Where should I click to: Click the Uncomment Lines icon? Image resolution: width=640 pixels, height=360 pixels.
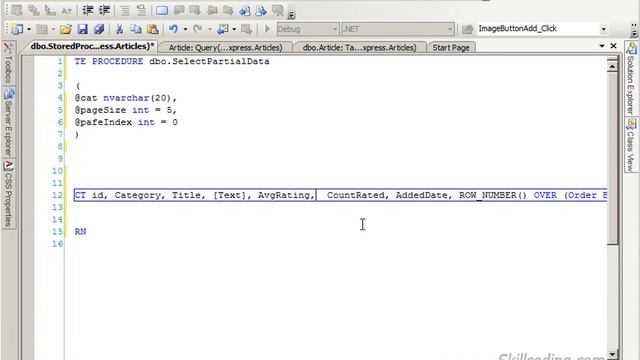pyautogui.click(x=141, y=10)
